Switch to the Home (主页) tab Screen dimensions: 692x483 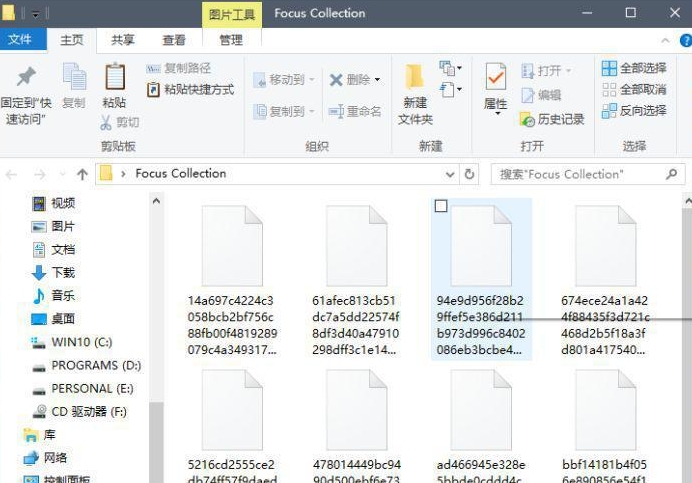pyautogui.click(x=71, y=40)
